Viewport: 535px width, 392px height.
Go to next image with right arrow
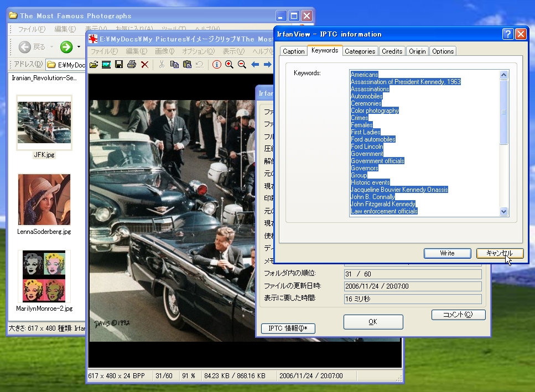coord(268,64)
